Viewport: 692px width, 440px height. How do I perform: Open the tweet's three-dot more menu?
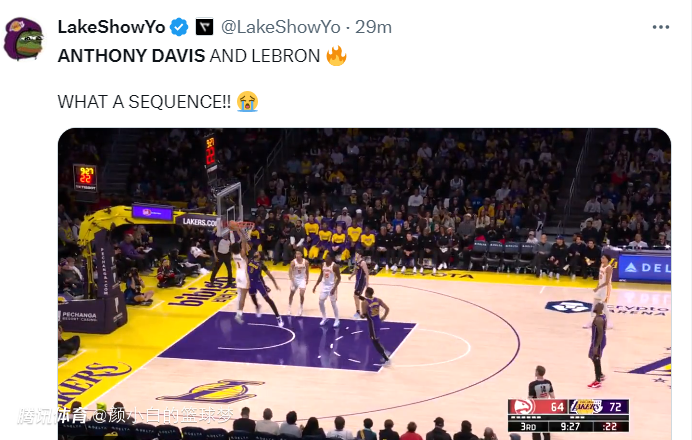pyautogui.click(x=660, y=26)
